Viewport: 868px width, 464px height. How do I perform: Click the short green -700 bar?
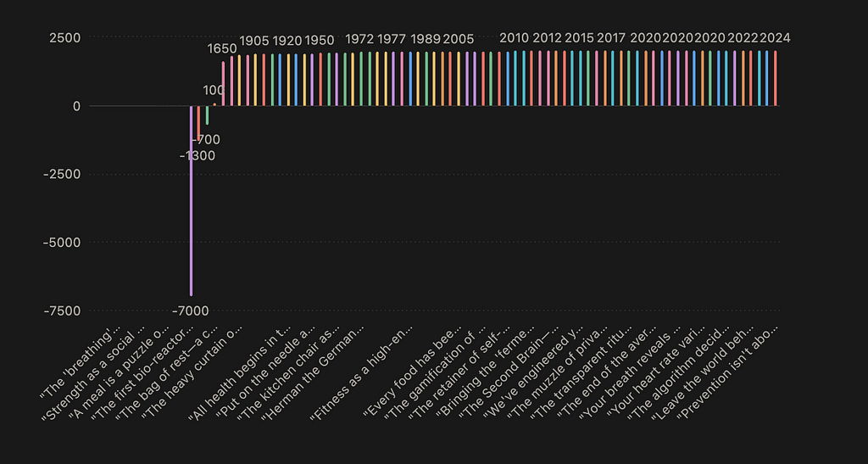[x=207, y=115]
